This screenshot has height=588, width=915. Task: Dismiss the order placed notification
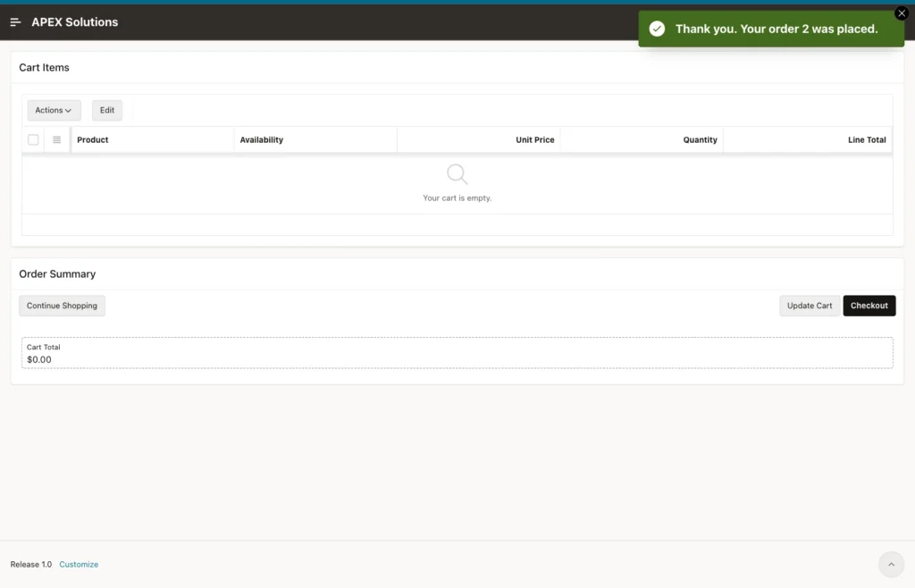pyautogui.click(x=901, y=13)
